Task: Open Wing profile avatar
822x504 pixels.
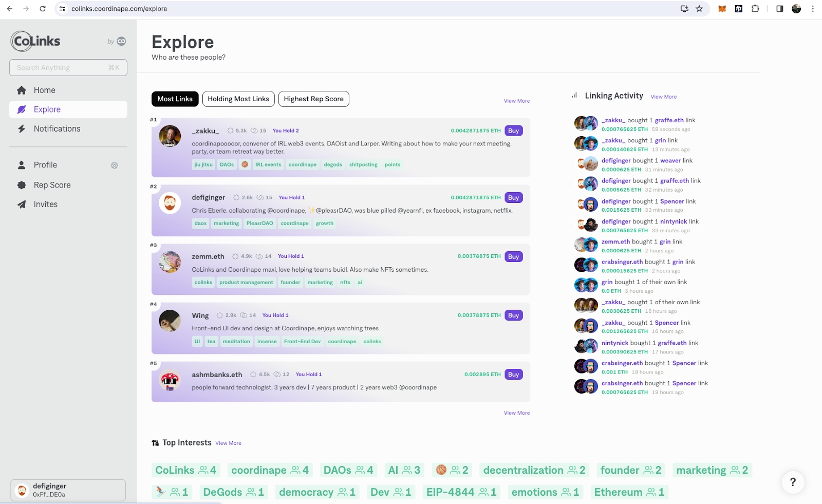Action: click(x=170, y=321)
